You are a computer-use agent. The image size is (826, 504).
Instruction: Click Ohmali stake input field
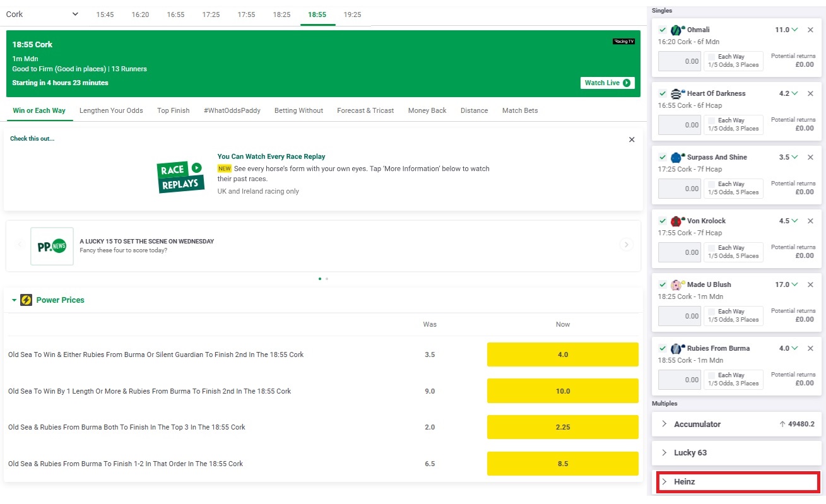pyautogui.click(x=680, y=61)
